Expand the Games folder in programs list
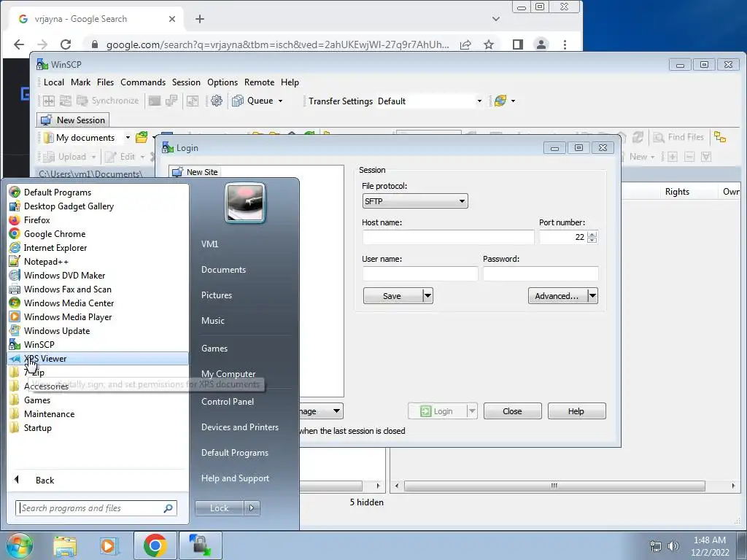Viewport: 747px width, 560px height. pos(98,400)
